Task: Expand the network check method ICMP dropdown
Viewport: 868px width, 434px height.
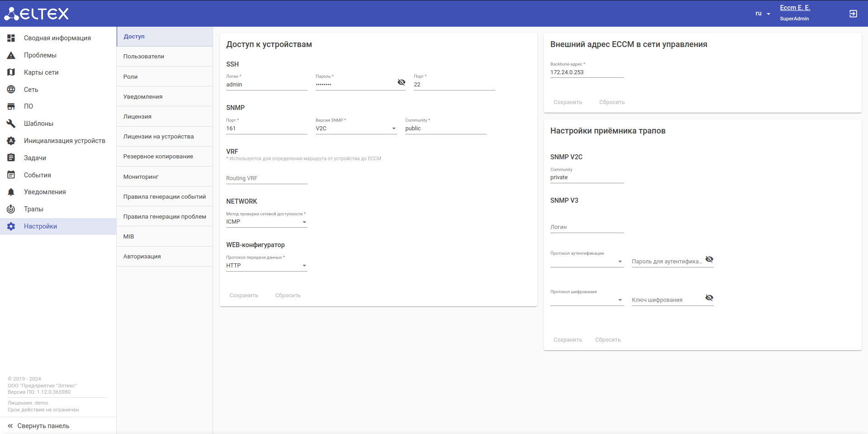Action: click(x=266, y=222)
